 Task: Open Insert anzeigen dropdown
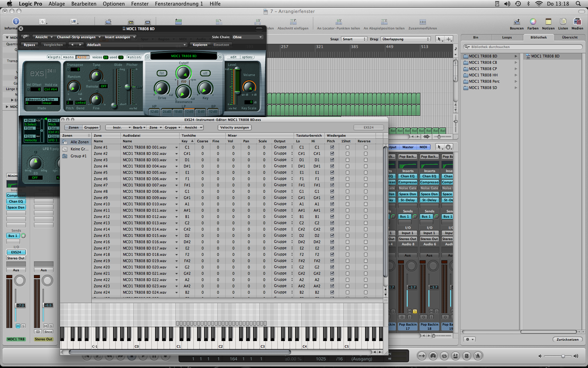coord(120,37)
